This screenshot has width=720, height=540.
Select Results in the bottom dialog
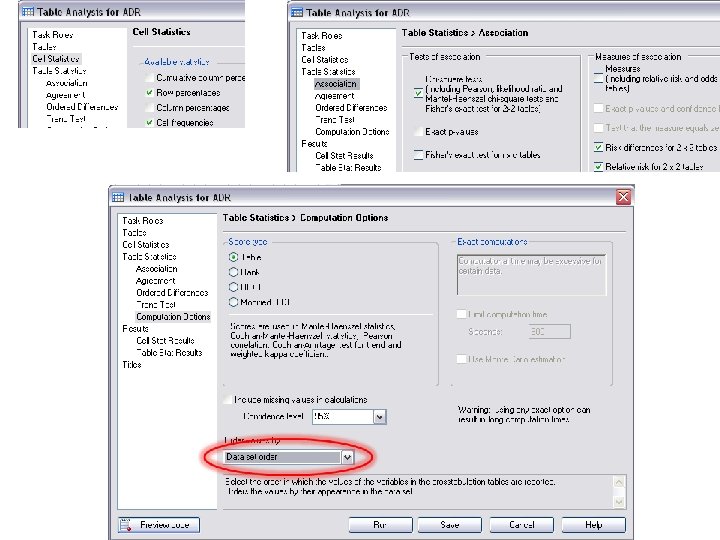click(x=135, y=329)
